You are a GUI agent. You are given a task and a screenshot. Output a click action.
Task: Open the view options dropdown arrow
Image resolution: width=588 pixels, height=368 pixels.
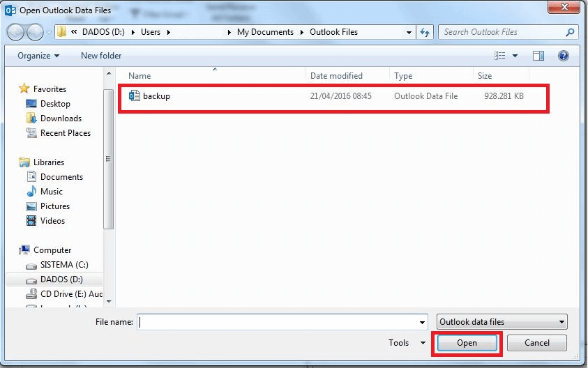[x=515, y=56]
